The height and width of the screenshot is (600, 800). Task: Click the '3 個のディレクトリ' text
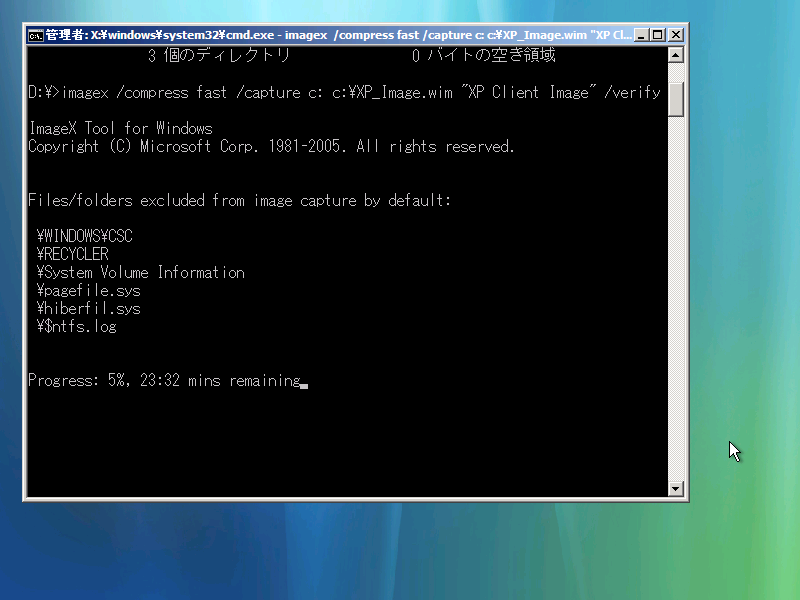219,55
